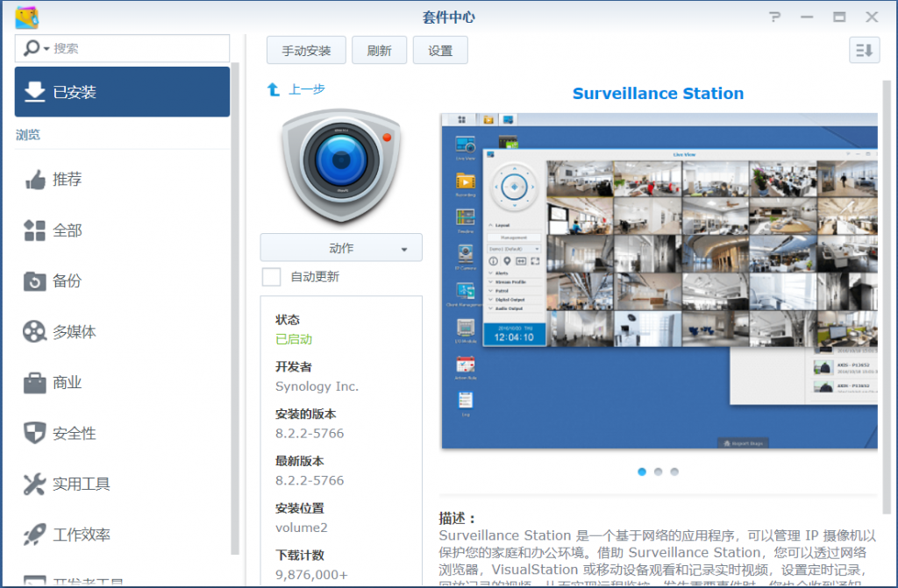Click the installed version 8.2.2-5766 under 安装的版本

310,434
